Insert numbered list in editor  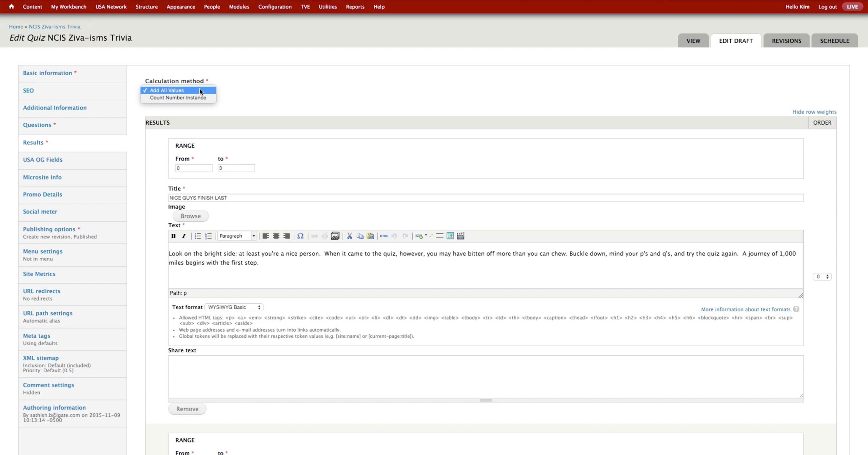click(x=208, y=236)
